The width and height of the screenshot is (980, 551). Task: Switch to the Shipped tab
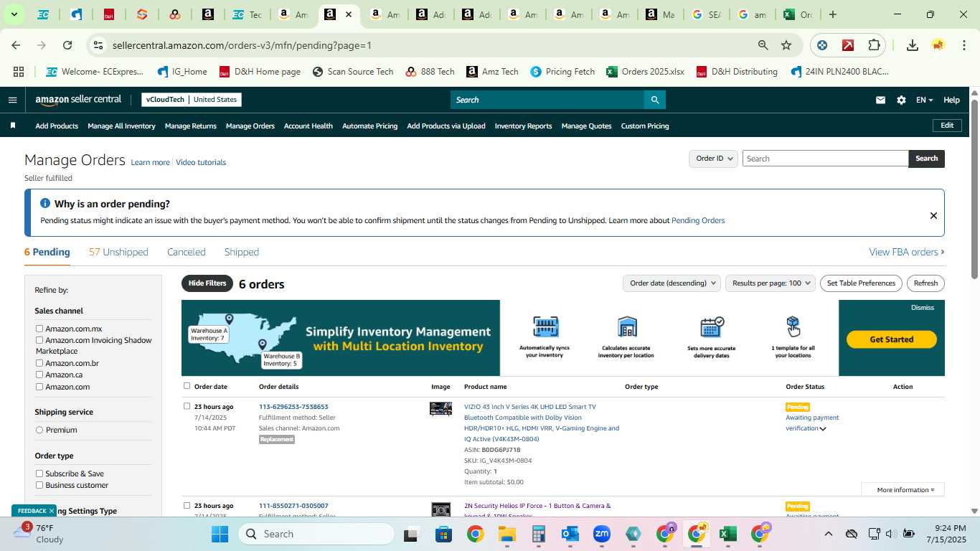242,252
